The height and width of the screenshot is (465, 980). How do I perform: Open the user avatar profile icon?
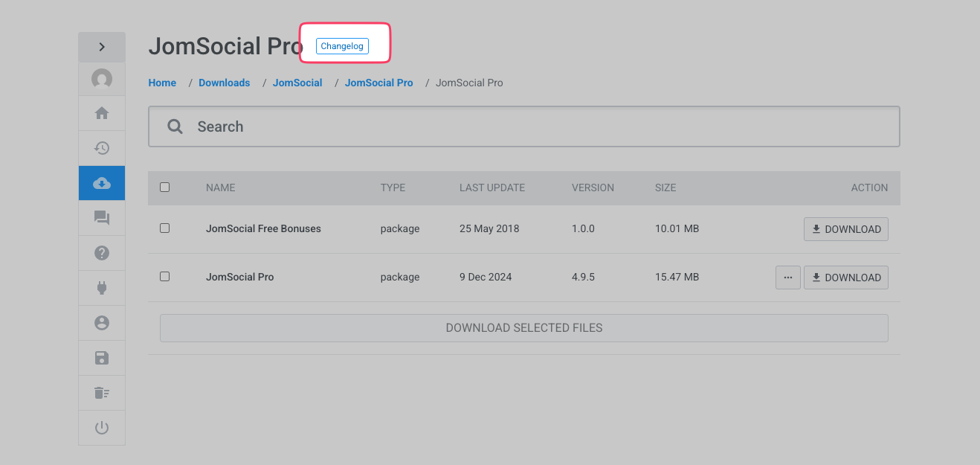[102, 78]
